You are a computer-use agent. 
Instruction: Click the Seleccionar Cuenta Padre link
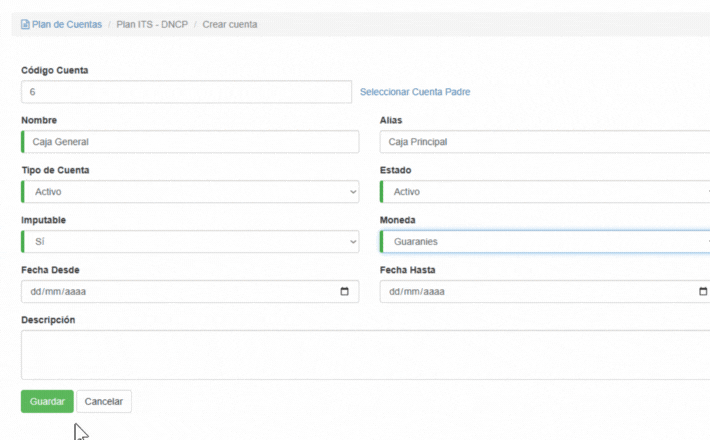pos(415,92)
